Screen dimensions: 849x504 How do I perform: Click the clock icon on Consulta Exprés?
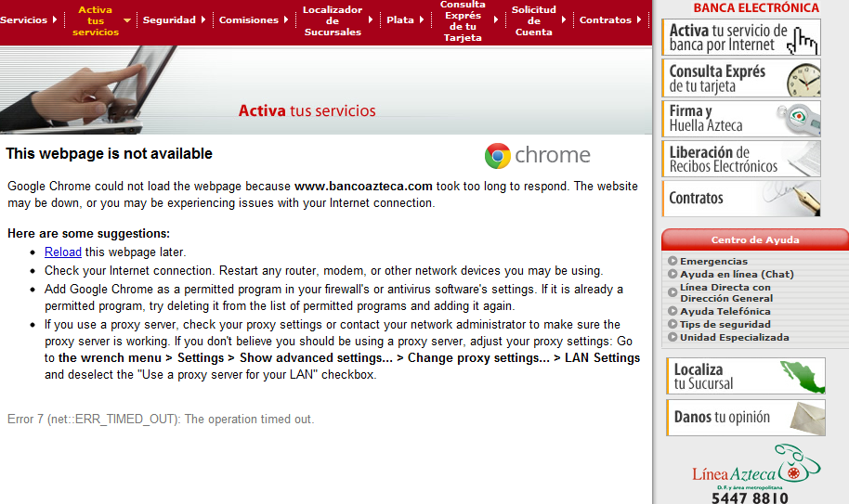pyautogui.click(x=803, y=80)
